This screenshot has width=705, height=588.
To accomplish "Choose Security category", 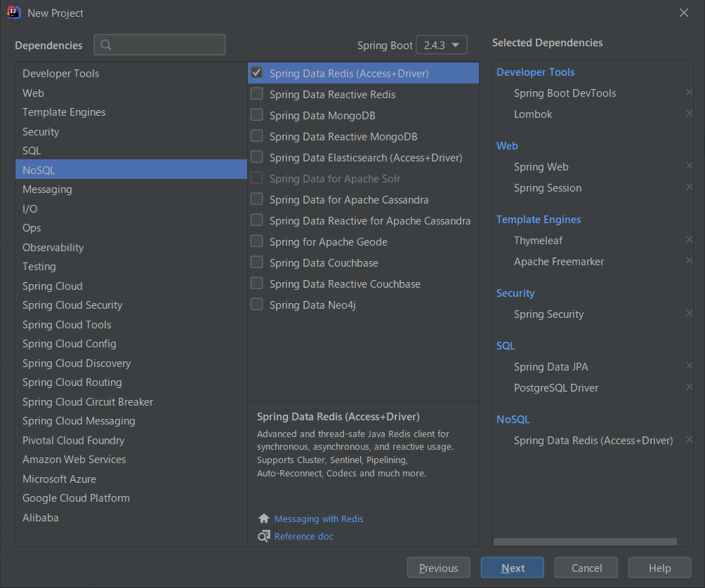I will (x=131, y=132).
